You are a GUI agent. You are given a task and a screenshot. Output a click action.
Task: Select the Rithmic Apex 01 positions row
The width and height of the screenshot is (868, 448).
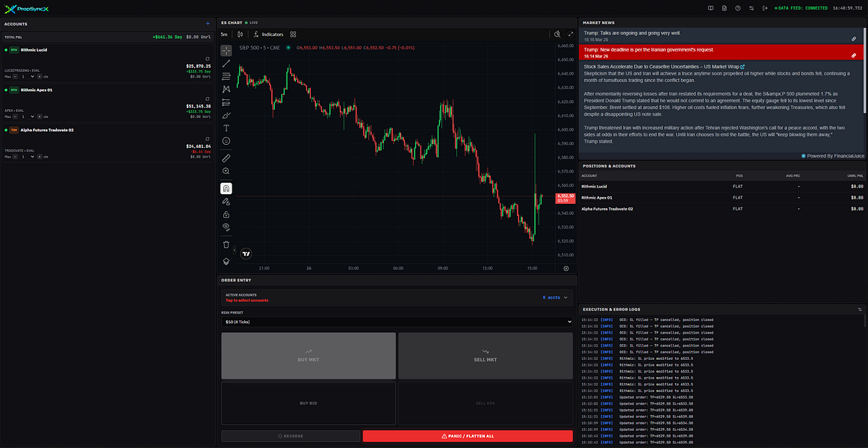(722, 197)
